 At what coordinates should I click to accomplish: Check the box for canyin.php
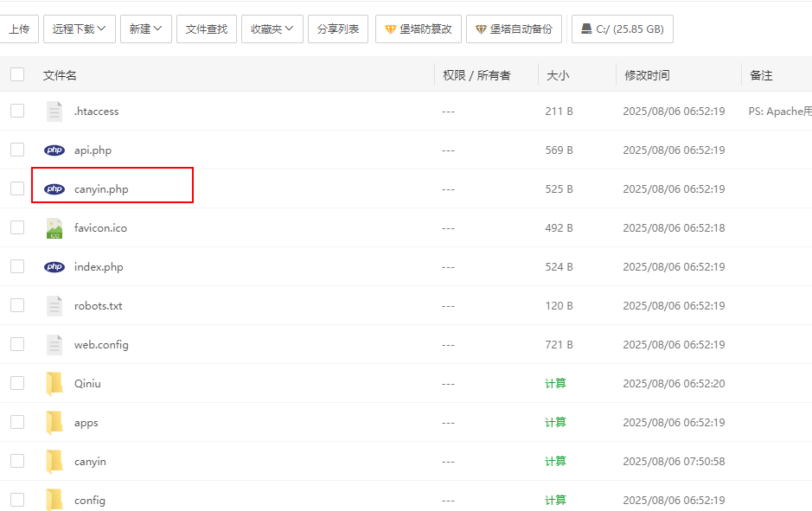17,189
